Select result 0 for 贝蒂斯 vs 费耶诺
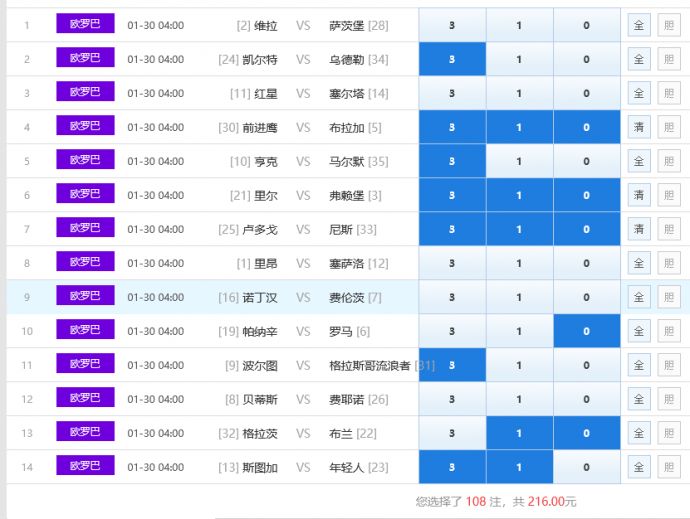 pyautogui.click(x=586, y=399)
